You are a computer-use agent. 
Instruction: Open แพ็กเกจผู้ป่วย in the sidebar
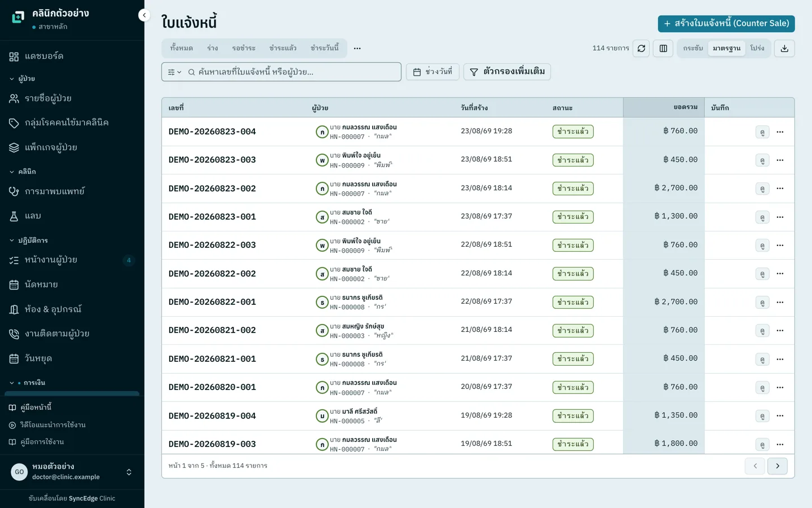click(x=72, y=148)
